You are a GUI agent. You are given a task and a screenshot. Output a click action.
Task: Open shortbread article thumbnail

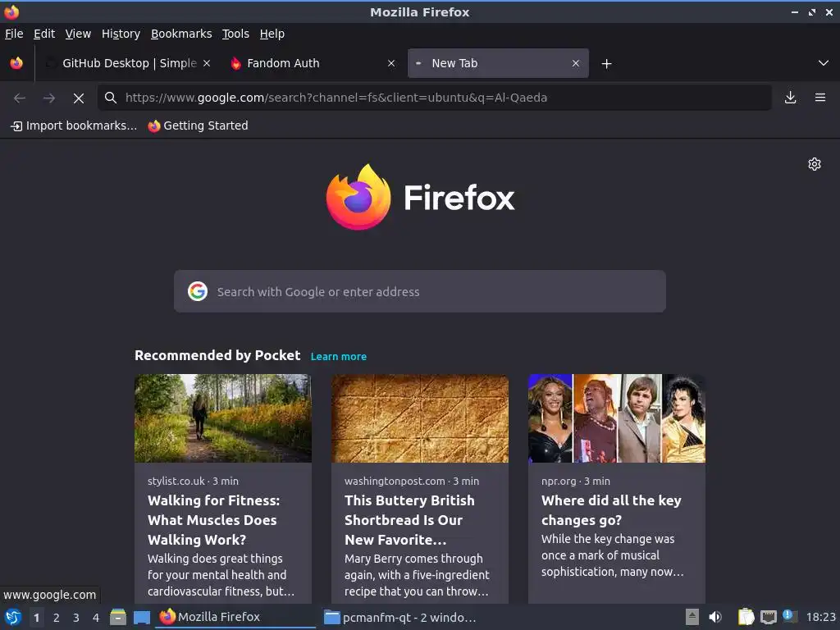(420, 418)
